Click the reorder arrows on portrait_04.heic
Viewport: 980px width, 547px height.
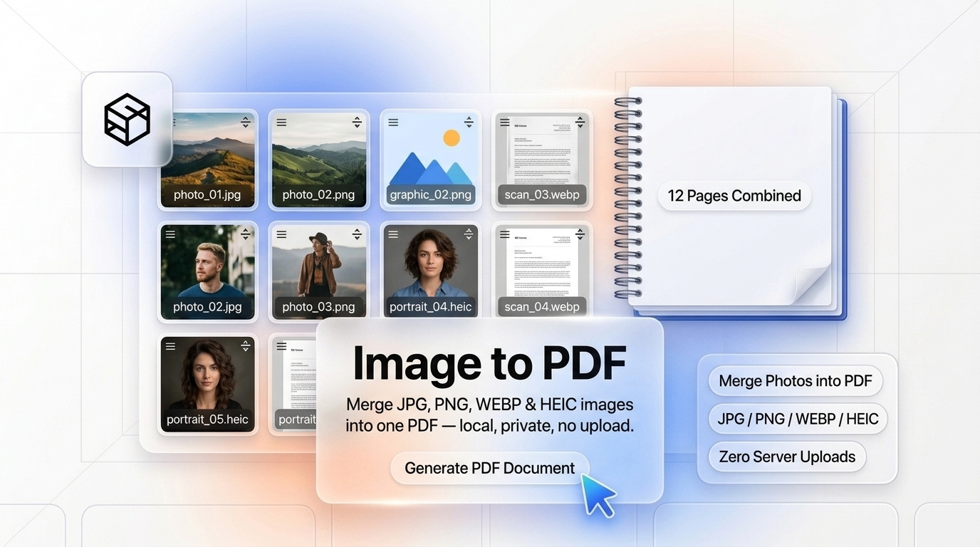pos(469,234)
